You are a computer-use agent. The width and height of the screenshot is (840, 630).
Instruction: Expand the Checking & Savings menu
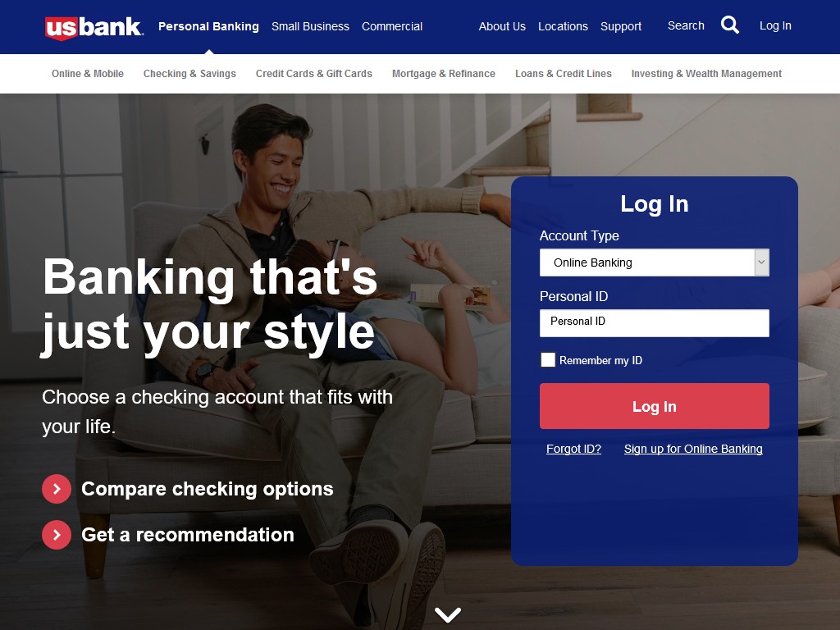pyautogui.click(x=189, y=73)
